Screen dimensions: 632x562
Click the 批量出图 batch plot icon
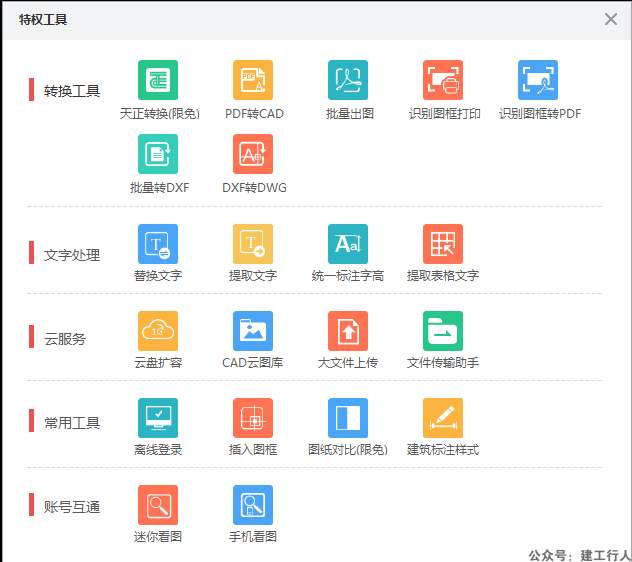coord(348,80)
